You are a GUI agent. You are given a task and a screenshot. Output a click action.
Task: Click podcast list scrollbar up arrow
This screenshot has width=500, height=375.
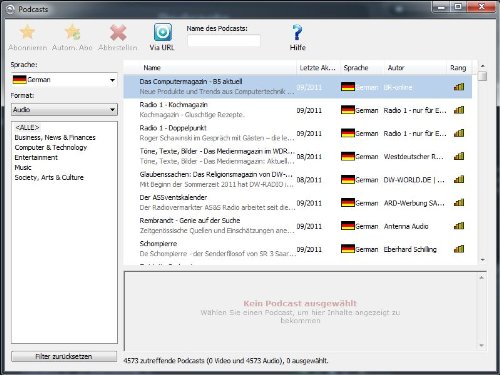point(482,66)
